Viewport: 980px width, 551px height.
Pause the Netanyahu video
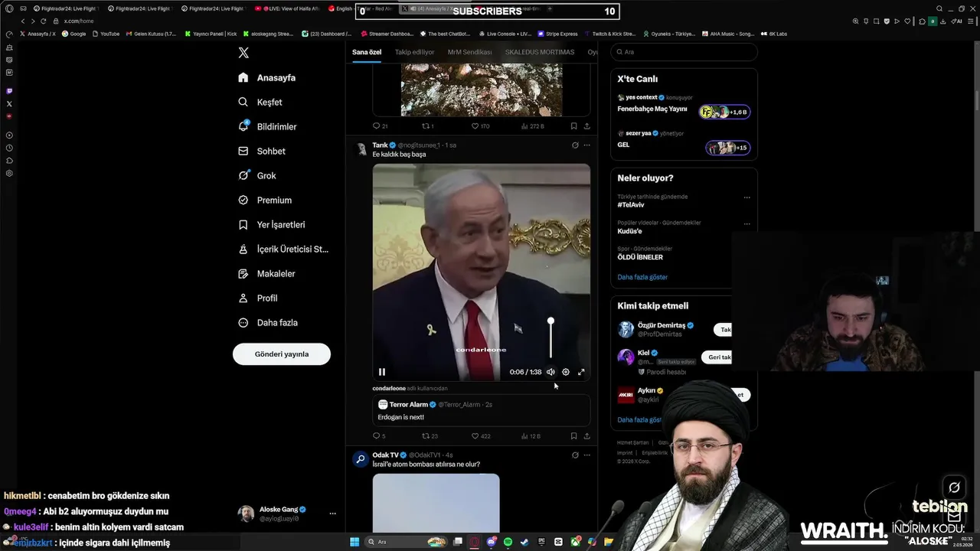382,372
